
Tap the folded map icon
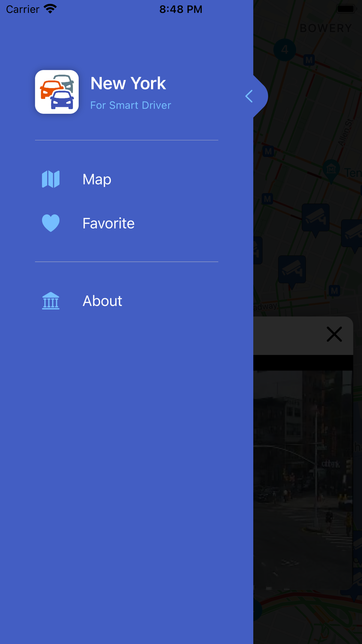[51, 179]
